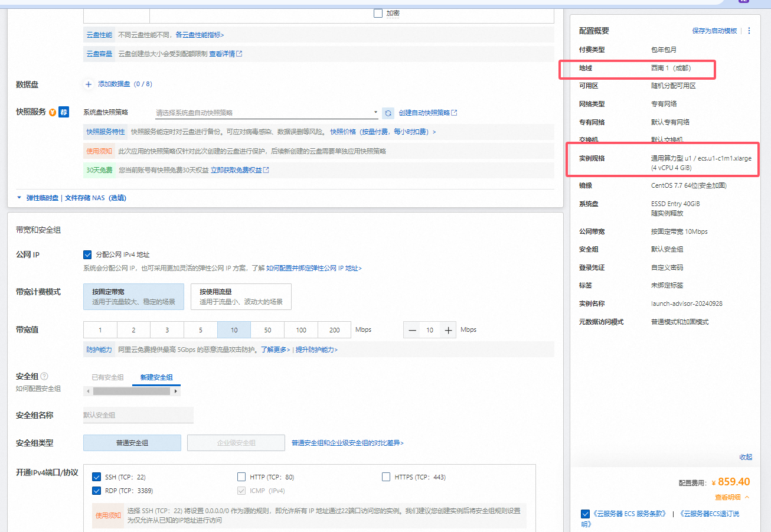Open 如何配置安全组 help link
Screen dimensions: 771x532
(38, 389)
